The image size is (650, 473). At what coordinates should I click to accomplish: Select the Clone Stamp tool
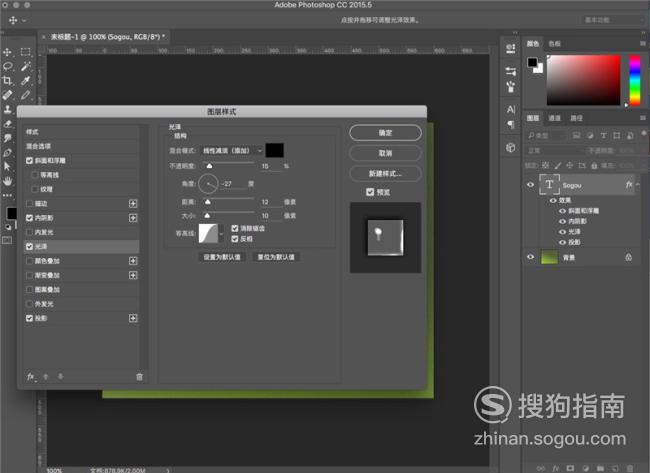point(7,109)
